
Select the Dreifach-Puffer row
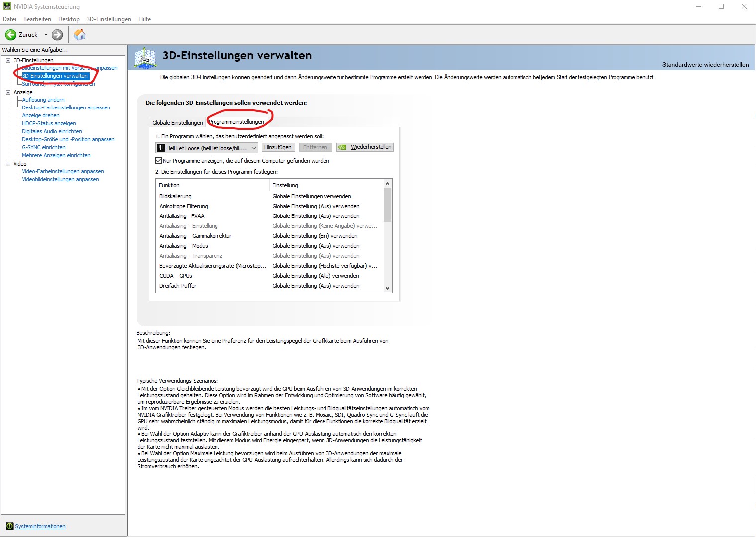269,286
